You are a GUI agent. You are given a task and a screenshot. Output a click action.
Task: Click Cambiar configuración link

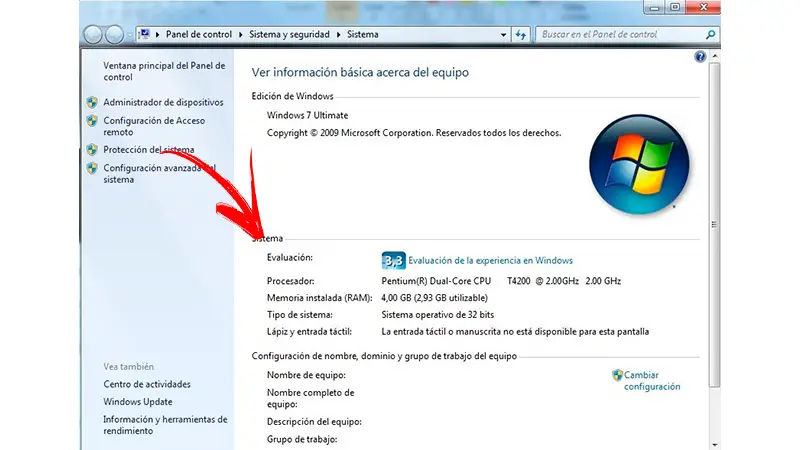tap(652, 381)
